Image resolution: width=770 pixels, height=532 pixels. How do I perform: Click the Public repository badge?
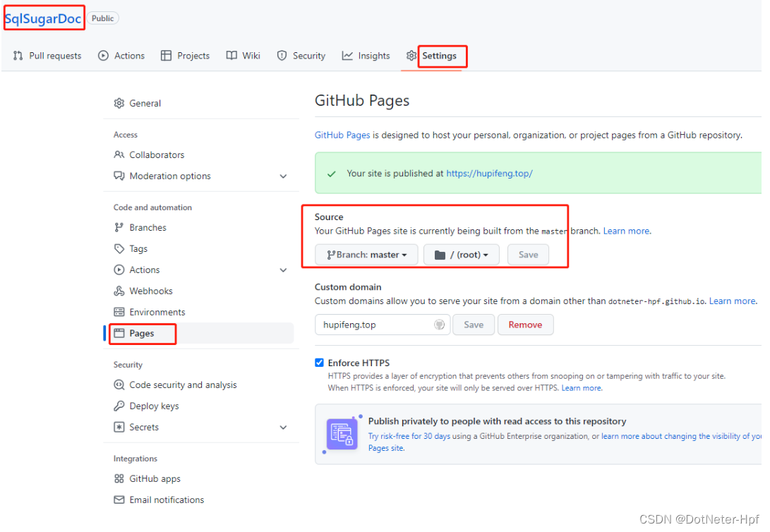point(102,18)
